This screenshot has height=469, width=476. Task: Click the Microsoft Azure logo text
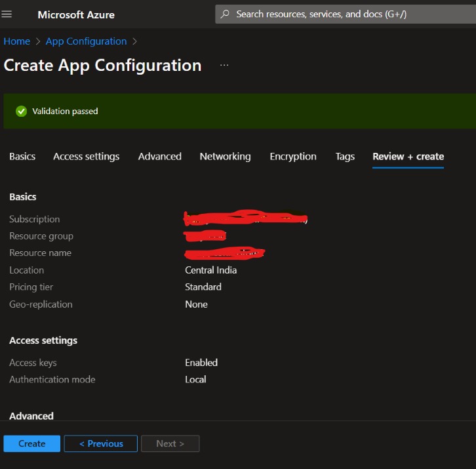76,14
